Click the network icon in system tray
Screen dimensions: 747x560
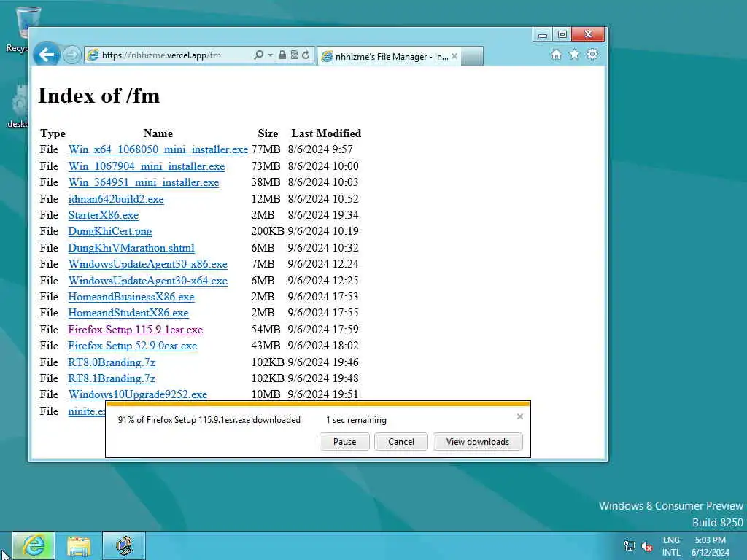click(x=630, y=546)
